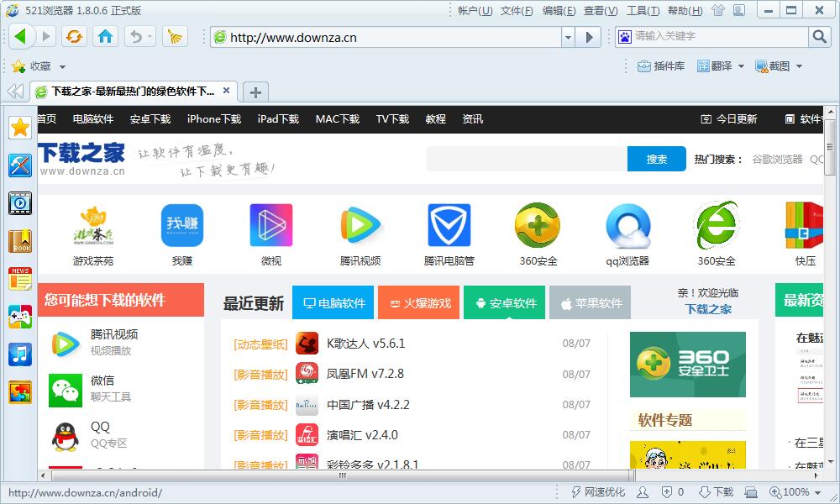Expand the address bar history dropdown
Viewport: 840px width, 504px height.
point(568,37)
